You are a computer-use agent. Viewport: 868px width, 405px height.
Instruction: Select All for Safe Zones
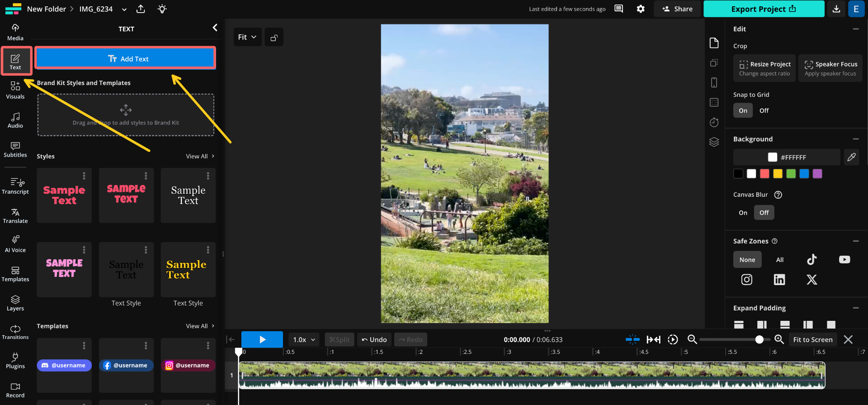pyautogui.click(x=780, y=260)
